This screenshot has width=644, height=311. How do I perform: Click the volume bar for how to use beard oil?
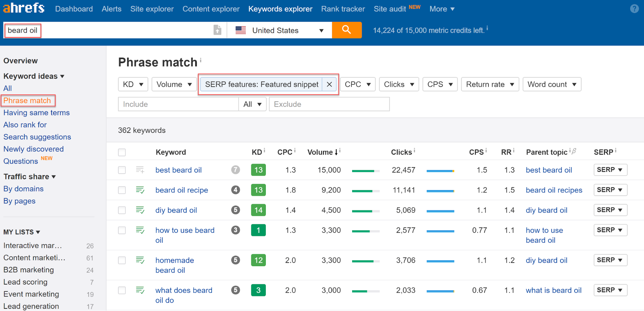pyautogui.click(x=366, y=231)
